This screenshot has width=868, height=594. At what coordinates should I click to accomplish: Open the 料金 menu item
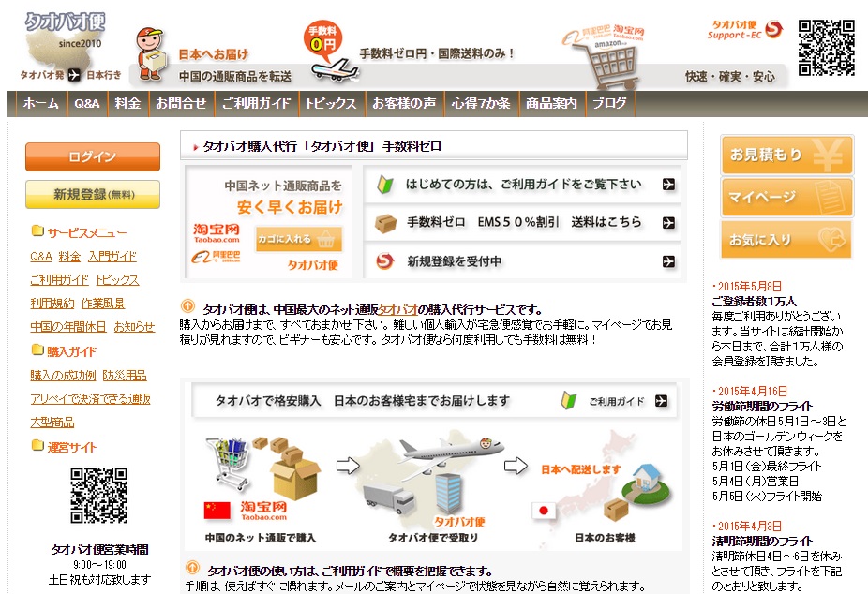click(x=127, y=103)
